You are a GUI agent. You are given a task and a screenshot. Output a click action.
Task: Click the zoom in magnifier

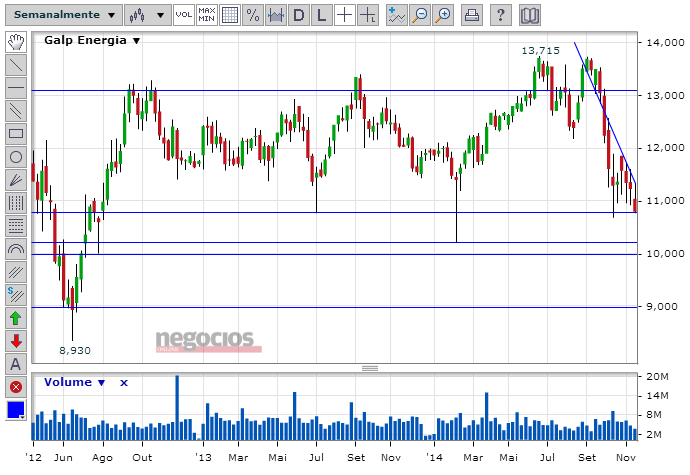coord(443,15)
